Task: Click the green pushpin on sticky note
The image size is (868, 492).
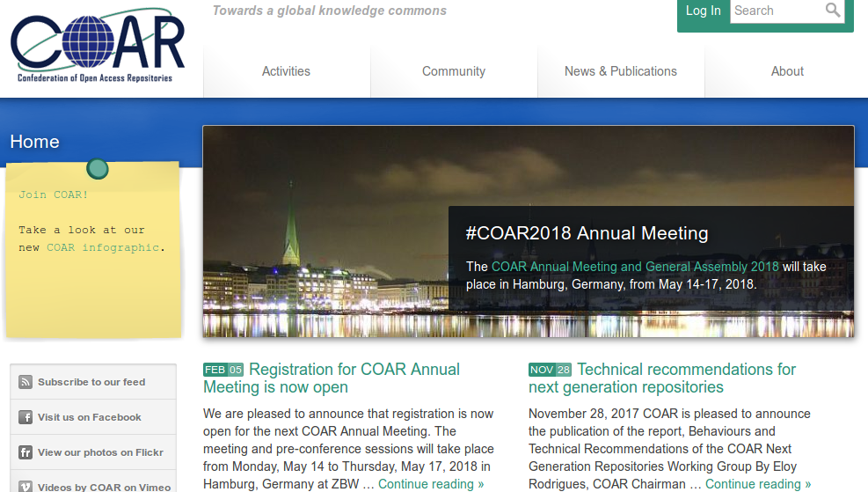Action: (x=98, y=168)
